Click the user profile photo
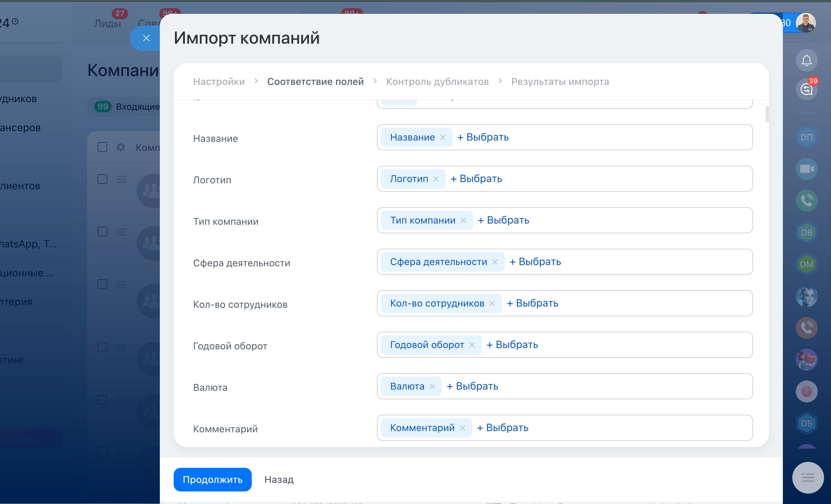831x504 pixels. click(x=806, y=23)
